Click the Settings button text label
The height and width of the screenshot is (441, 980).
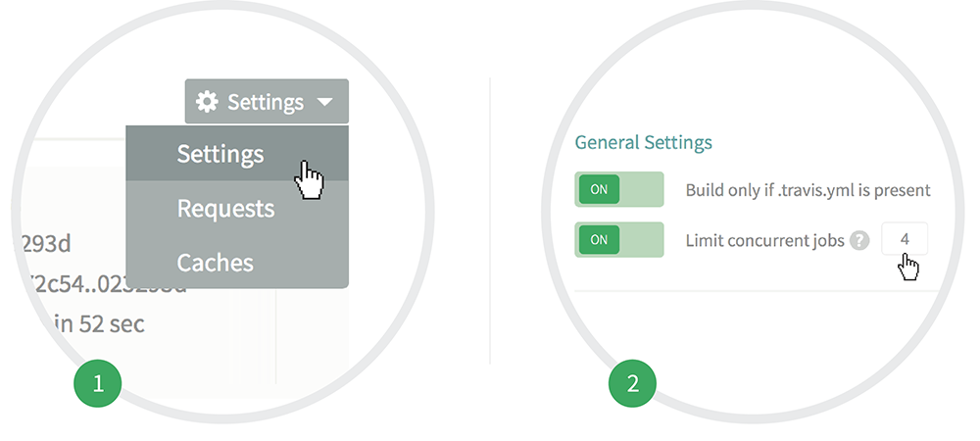[266, 102]
